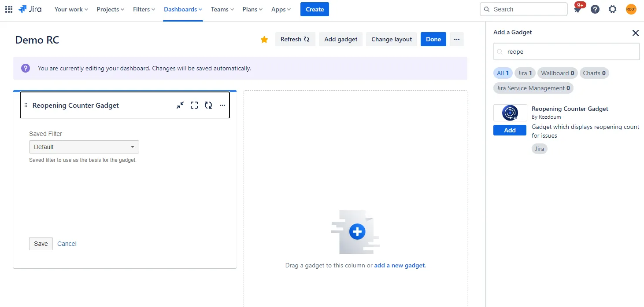Click the purple help info icon
The width and height of the screenshot is (644, 307).
(26, 68)
